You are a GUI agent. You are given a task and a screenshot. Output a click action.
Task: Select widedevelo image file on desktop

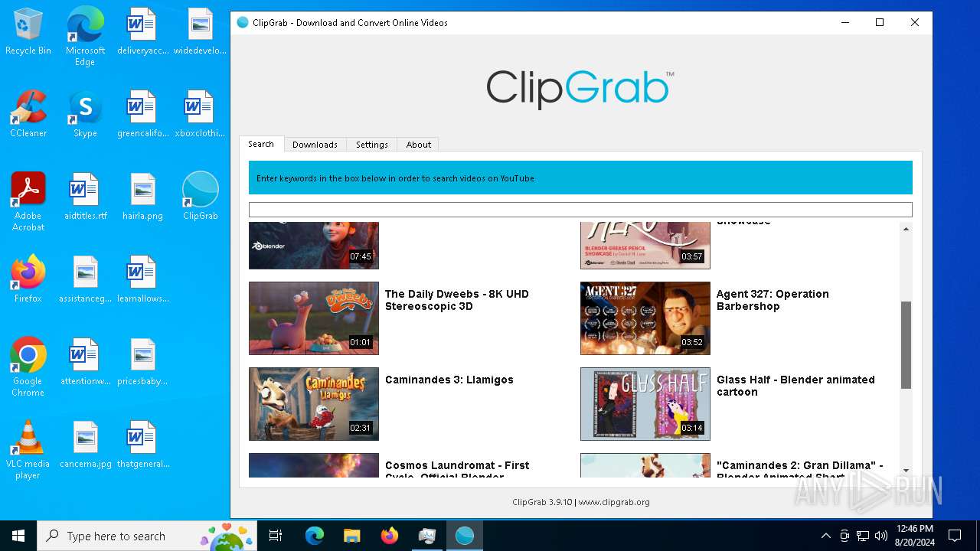coord(201,31)
